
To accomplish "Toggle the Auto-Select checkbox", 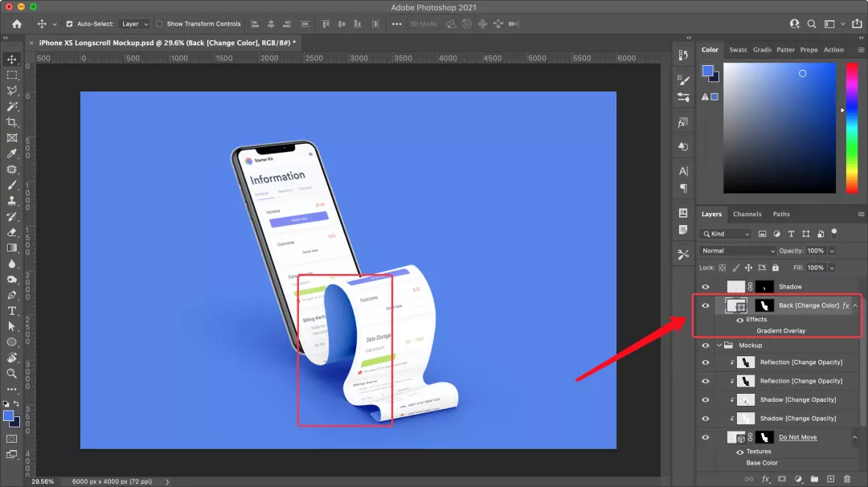I will [x=69, y=24].
